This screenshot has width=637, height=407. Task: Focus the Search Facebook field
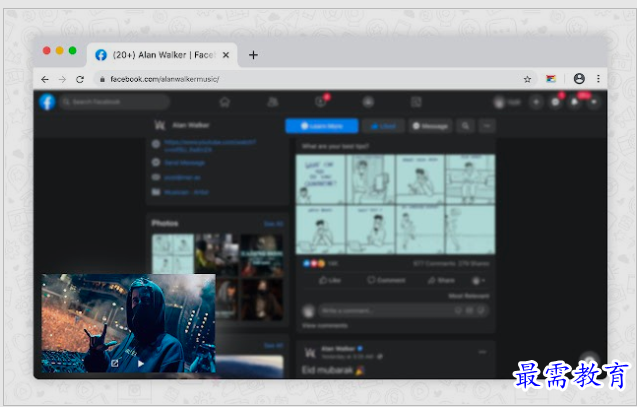tap(115, 102)
